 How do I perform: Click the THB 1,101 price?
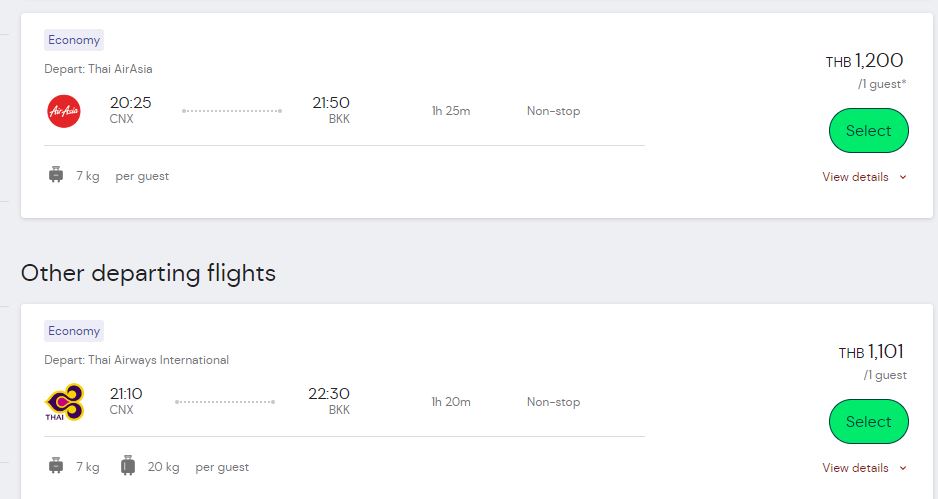tap(871, 352)
